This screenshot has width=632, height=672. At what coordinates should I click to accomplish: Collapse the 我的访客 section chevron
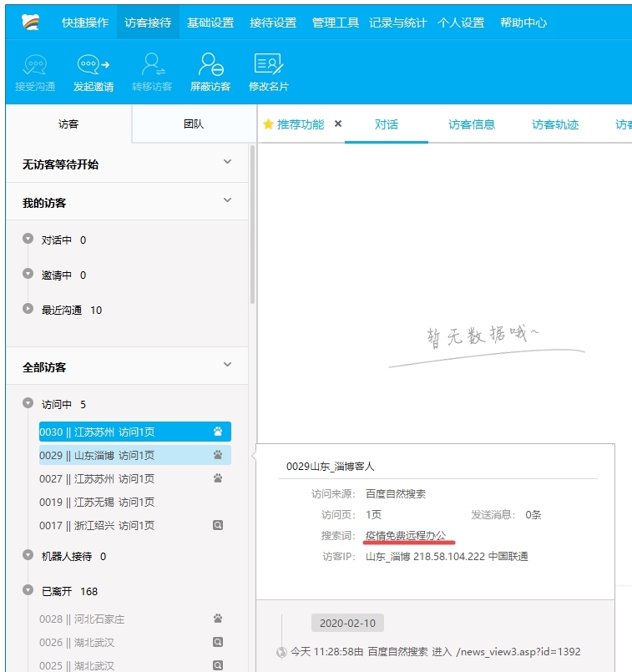(x=227, y=201)
